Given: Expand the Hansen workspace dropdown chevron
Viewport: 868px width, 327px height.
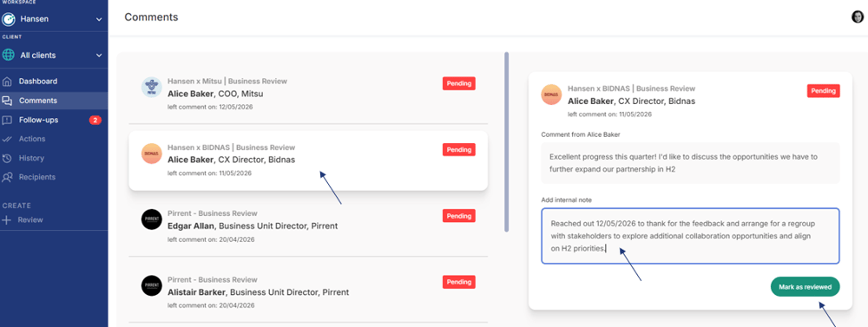Looking at the screenshot, I should click(99, 19).
